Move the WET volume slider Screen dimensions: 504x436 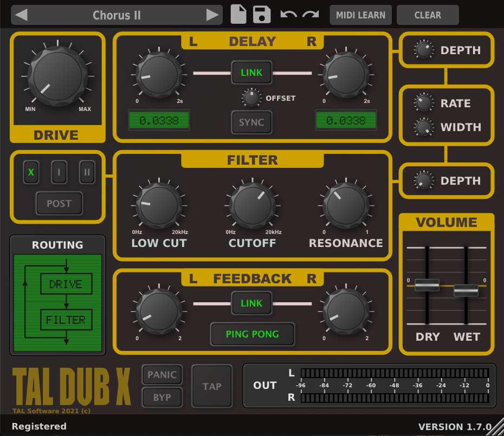coord(467,291)
